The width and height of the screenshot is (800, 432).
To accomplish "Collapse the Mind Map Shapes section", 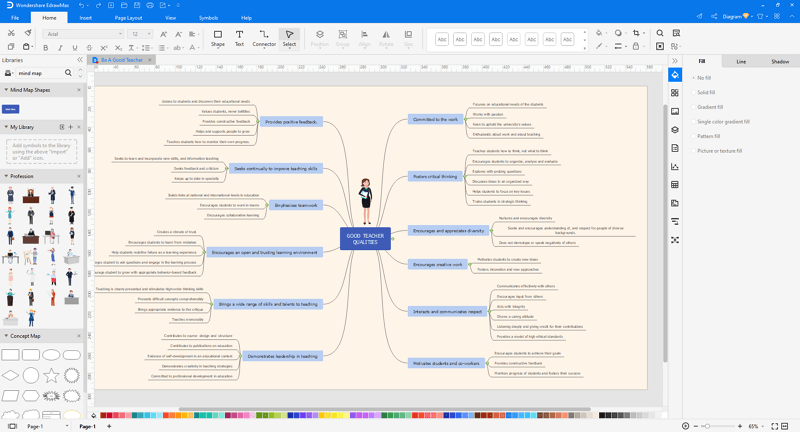I will tap(6, 90).
